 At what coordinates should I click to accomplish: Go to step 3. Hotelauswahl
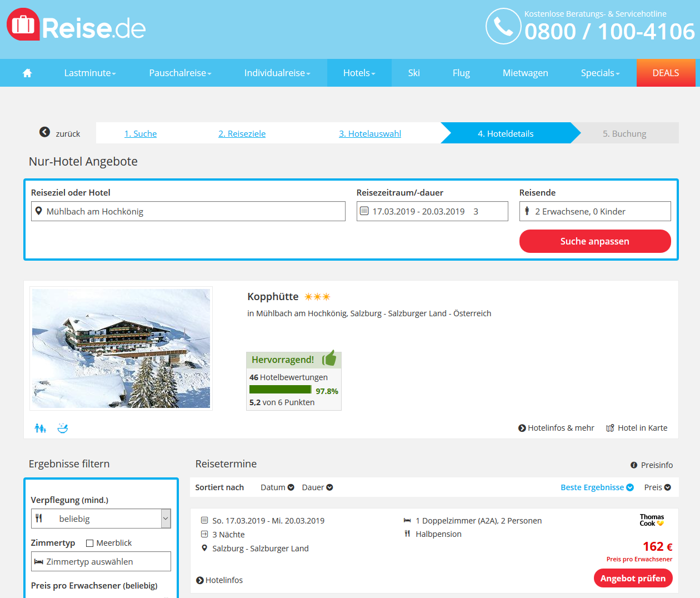pyautogui.click(x=370, y=133)
